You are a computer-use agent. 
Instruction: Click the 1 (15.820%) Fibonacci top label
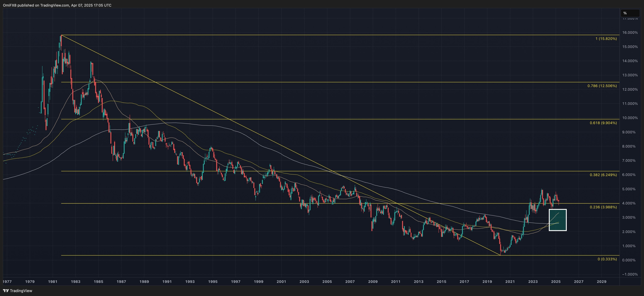click(606, 39)
